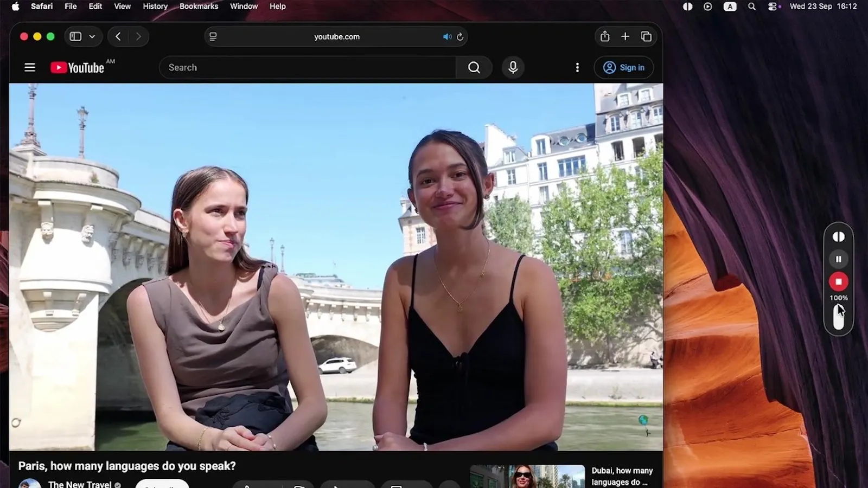Open Spotlight search
The width and height of the screenshot is (868, 488).
tap(751, 7)
